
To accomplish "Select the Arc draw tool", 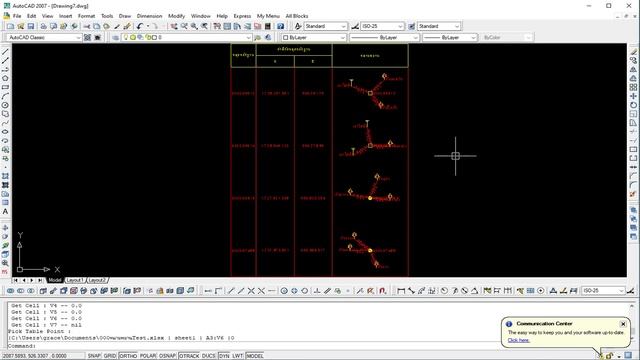I will 5,96.
